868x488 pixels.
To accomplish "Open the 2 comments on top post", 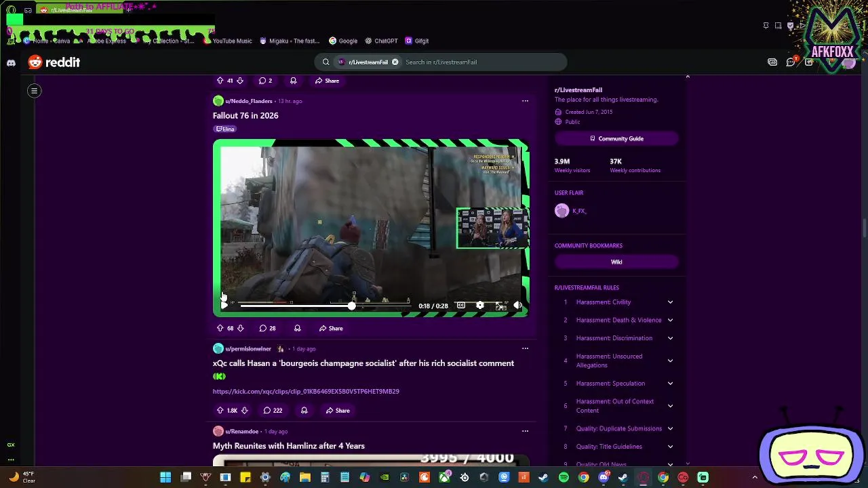I will pos(265,81).
